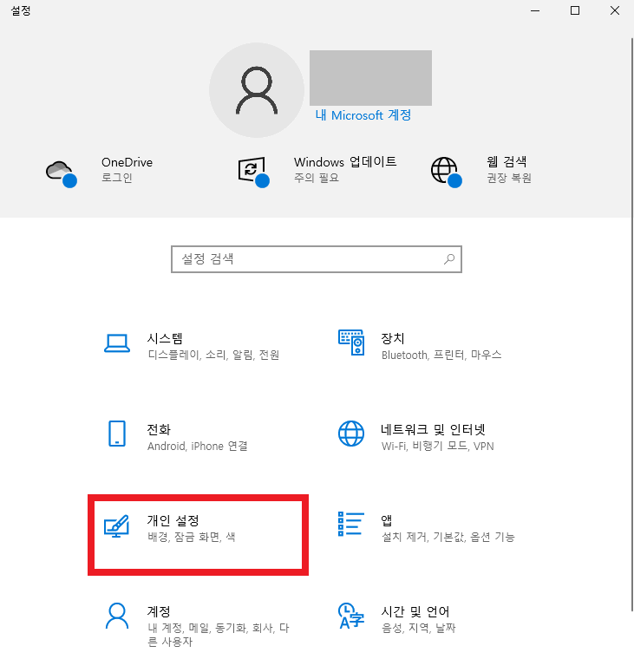The width and height of the screenshot is (634, 672).
Task: Click the 웹 검색 globe icon
Action: pyautogui.click(x=447, y=172)
